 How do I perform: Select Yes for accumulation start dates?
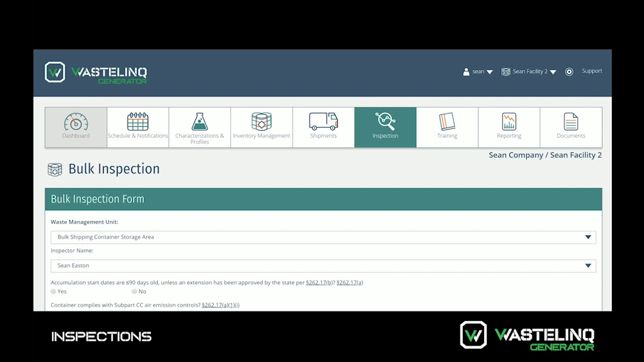coord(53,292)
